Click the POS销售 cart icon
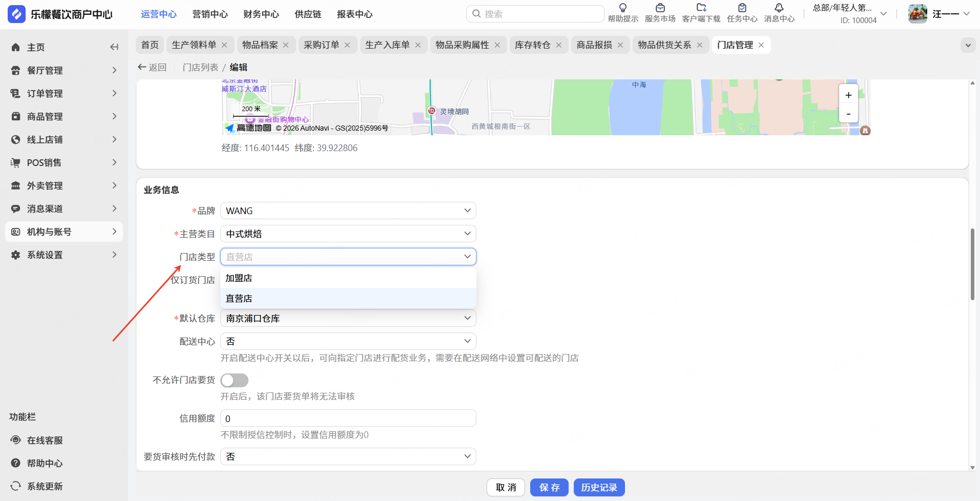 pyautogui.click(x=16, y=162)
